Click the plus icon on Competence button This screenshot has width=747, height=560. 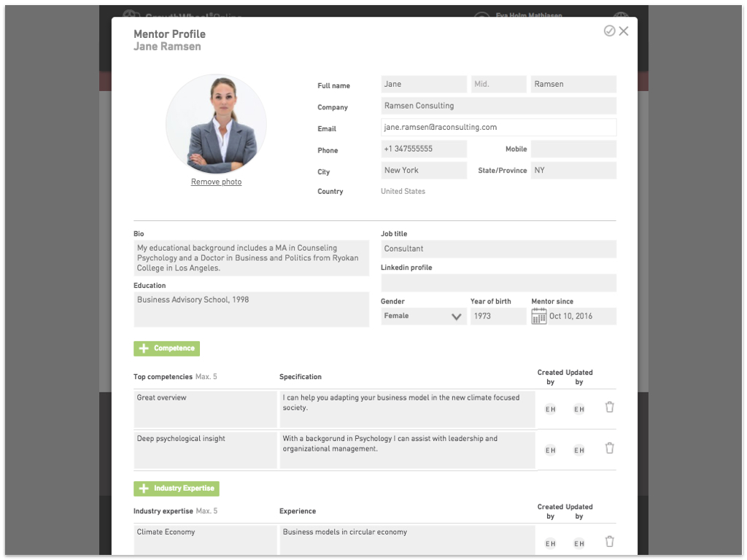[x=144, y=349]
